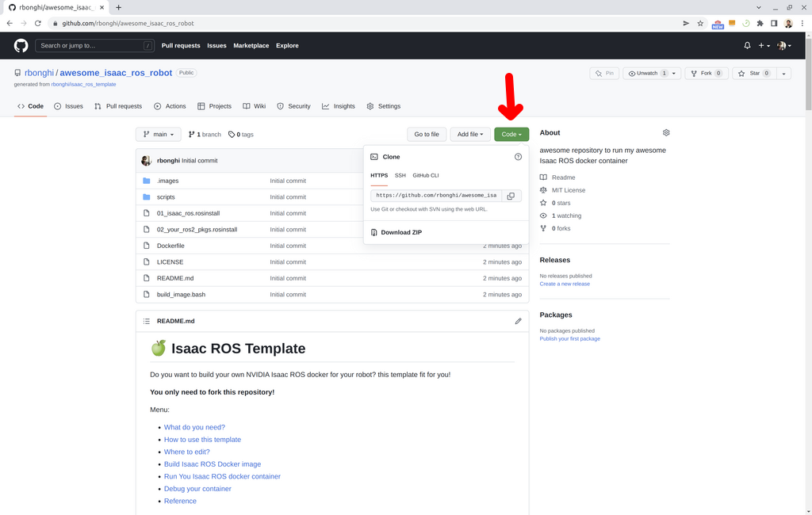
Task: Click the send/share icon in address bar
Action: pyautogui.click(x=686, y=23)
